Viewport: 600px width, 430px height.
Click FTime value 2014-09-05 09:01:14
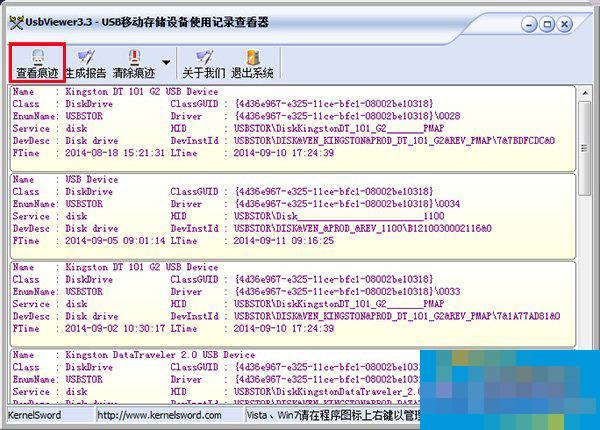click(x=115, y=241)
